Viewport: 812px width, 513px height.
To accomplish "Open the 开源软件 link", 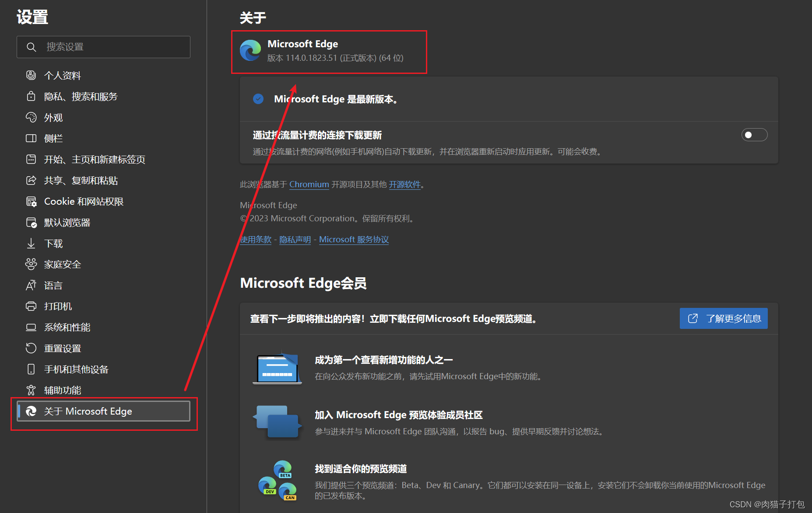I will 404,184.
